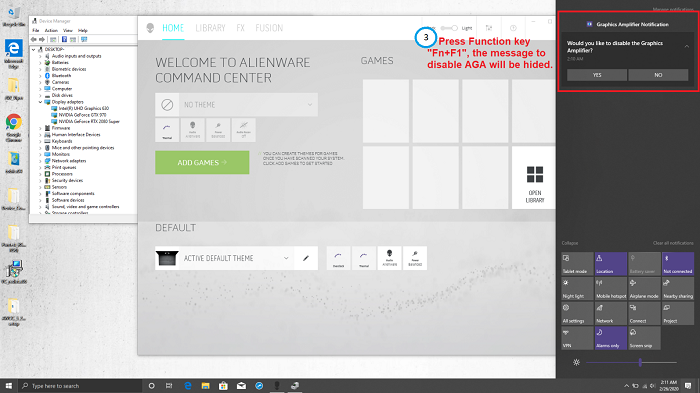Open the Overclock tile in DEFAULT section

tap(338, 258)
